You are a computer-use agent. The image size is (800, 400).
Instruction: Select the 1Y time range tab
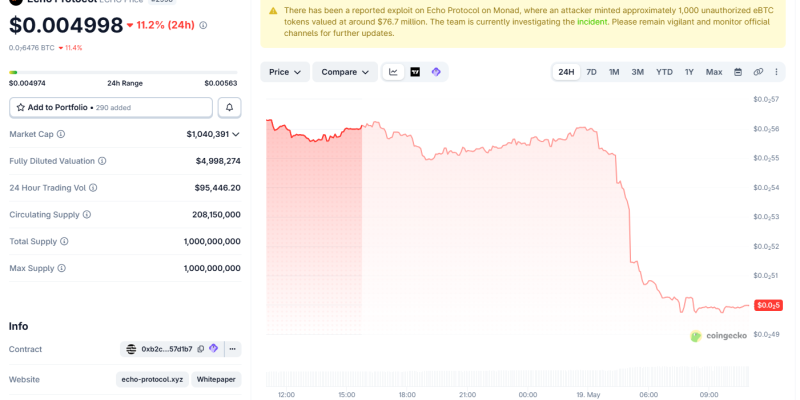point(689,72)
